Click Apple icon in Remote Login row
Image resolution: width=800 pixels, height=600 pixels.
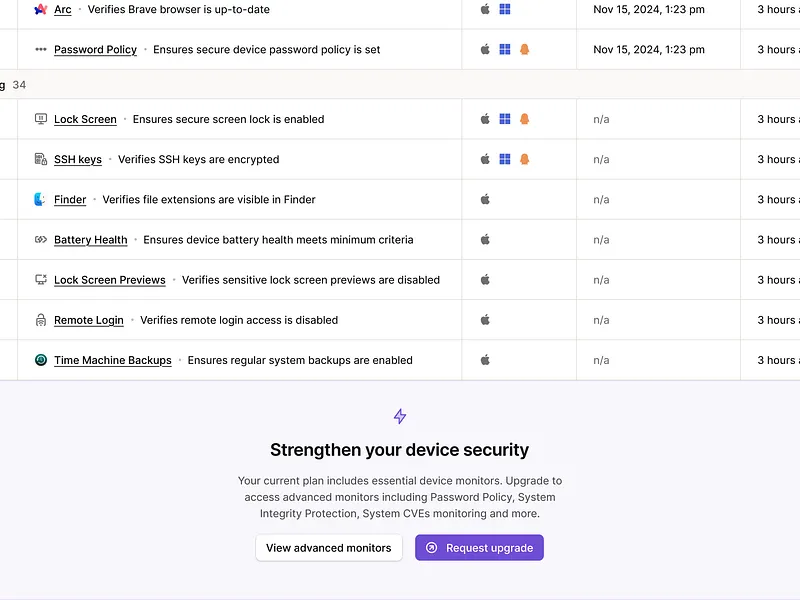(x=485, y=320)
